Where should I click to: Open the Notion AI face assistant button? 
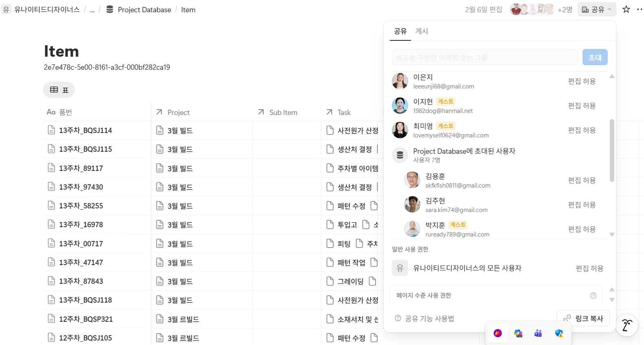click(627, 325)
